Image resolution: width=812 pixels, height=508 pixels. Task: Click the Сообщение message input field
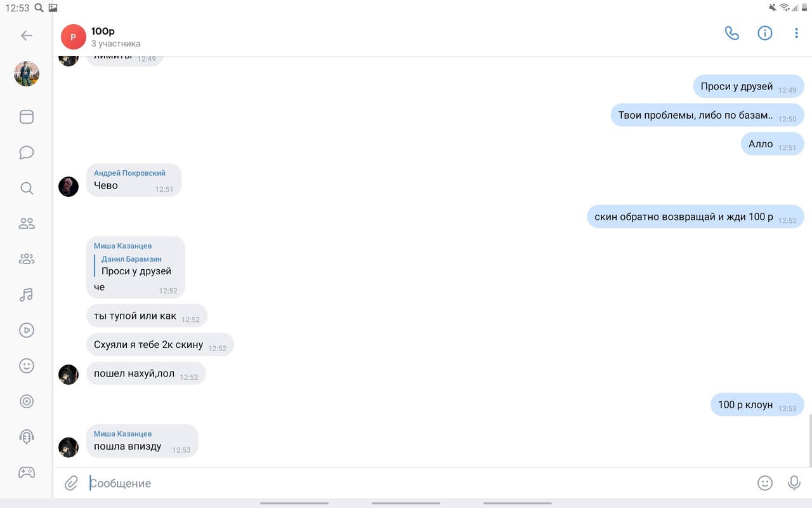coord(419,483)
